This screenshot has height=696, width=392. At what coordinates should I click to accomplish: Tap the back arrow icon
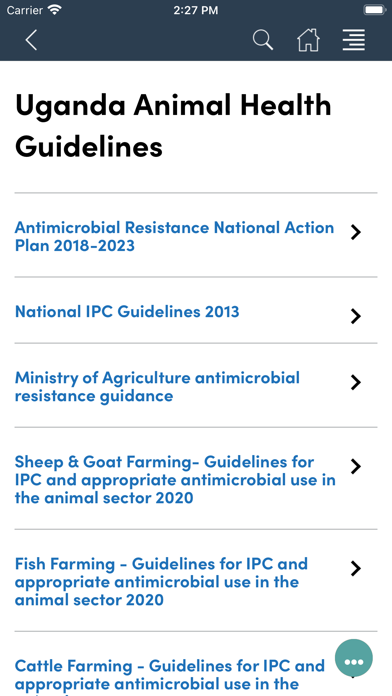31,40
